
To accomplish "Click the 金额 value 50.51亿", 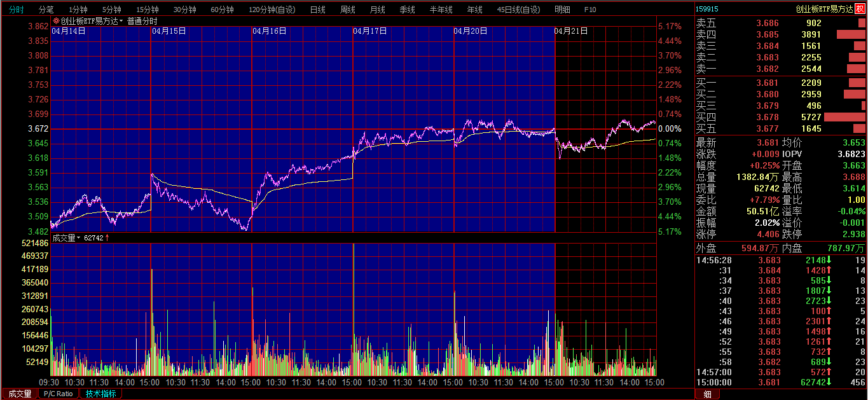I will point(763,211).
